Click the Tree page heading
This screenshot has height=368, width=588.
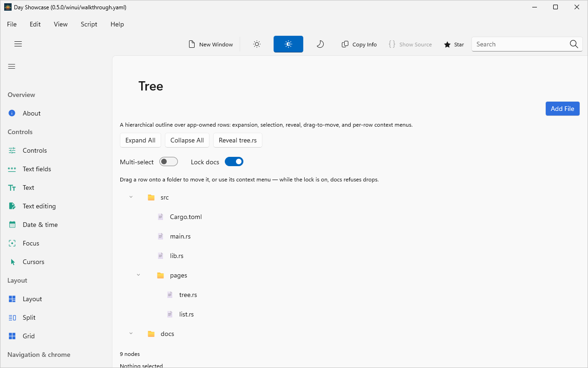point(150,86)
